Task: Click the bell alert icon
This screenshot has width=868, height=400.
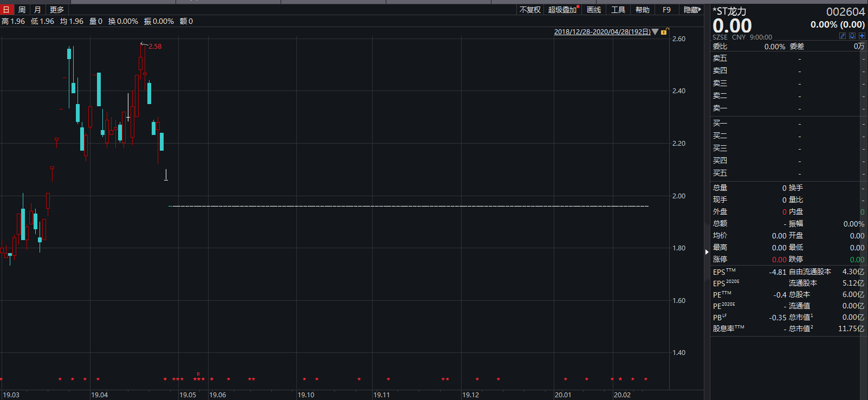Action: [852, 36]
